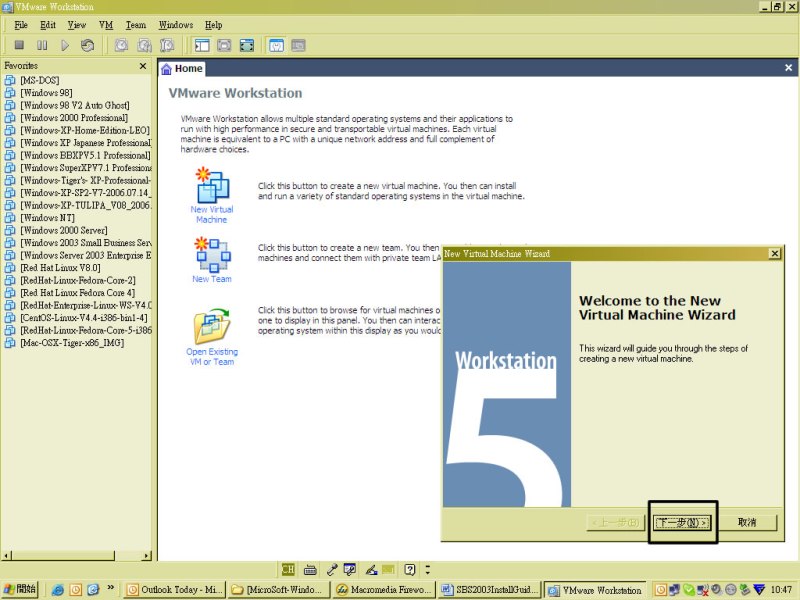Click the Power Off stop toolbar icon
800x600 pixels.
coord(19,45)
